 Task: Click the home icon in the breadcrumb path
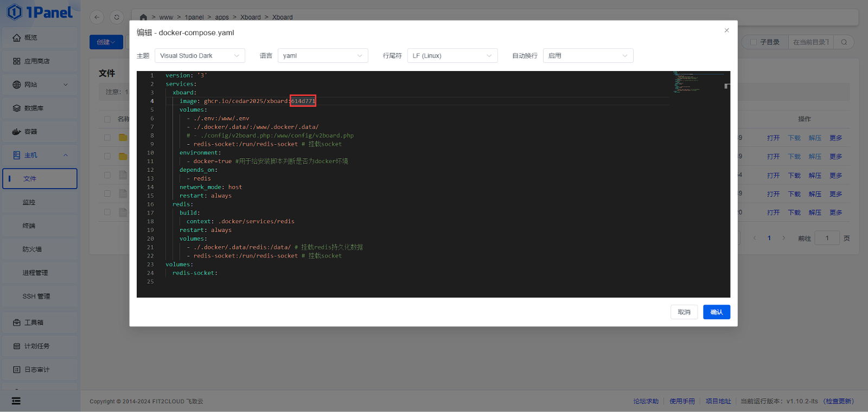click(x=143, y=17)
